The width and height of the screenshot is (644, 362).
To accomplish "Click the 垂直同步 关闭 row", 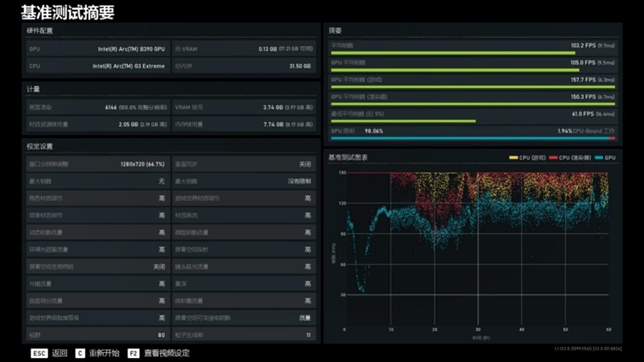I will pyautogui.click(x=244, y=164).
